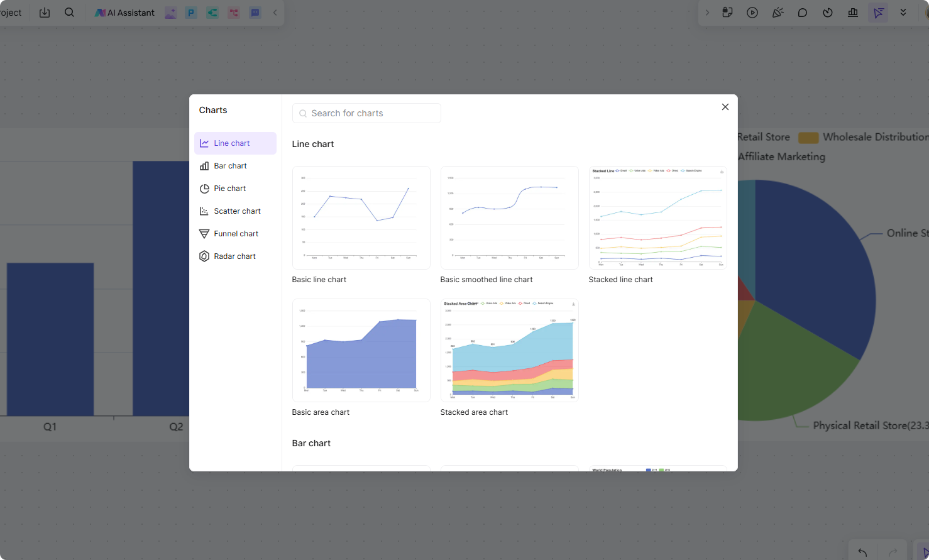The height and width of the screenshot is (560, 929).
Task: Click the bar chart voting icon
Action: [x=853, y=13]
